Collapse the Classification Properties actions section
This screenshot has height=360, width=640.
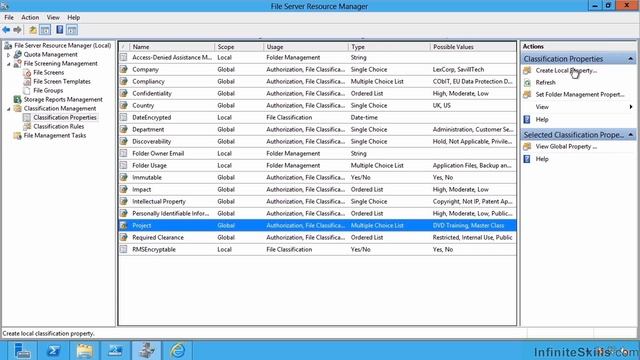631,59
